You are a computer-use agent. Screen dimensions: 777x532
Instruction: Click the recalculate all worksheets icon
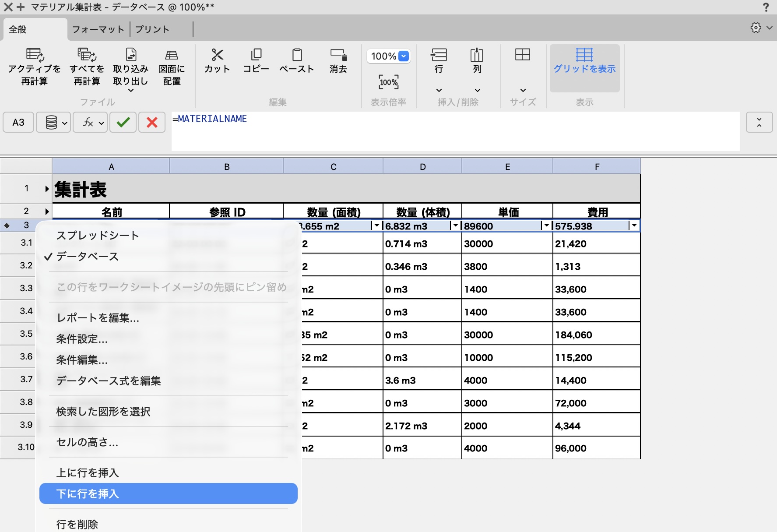87,55
